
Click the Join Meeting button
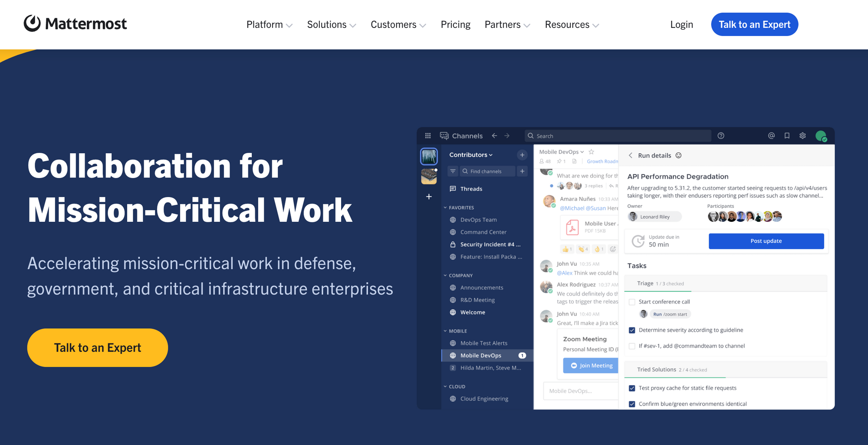591,366
